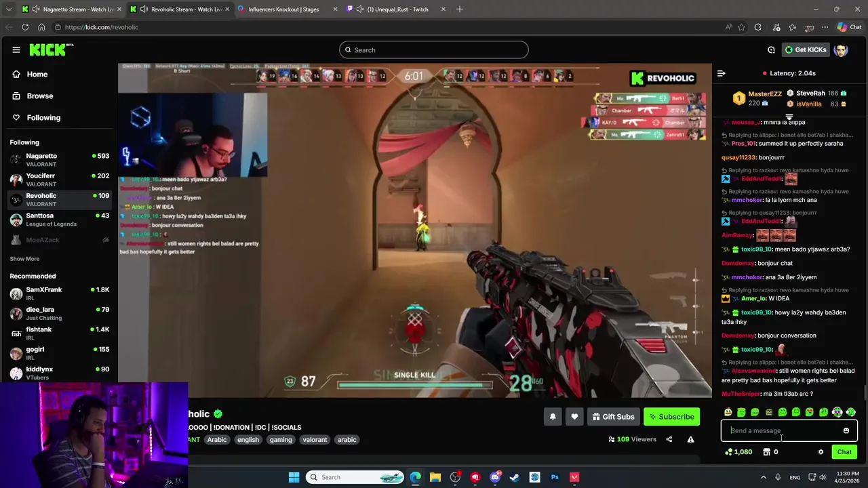Switch to Nagaretto Stream browser tab
This screenshot has height=488, width=868.
(x=71, y=9)
